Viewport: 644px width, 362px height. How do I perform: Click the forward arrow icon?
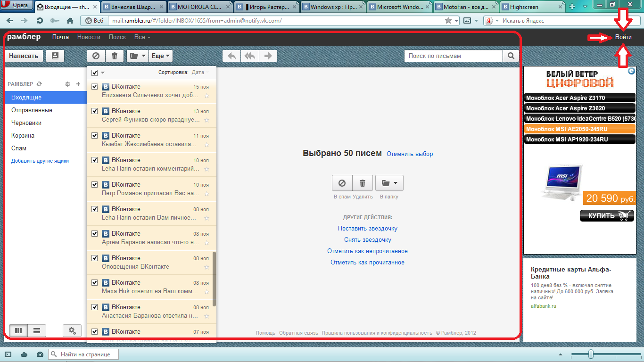268,56
